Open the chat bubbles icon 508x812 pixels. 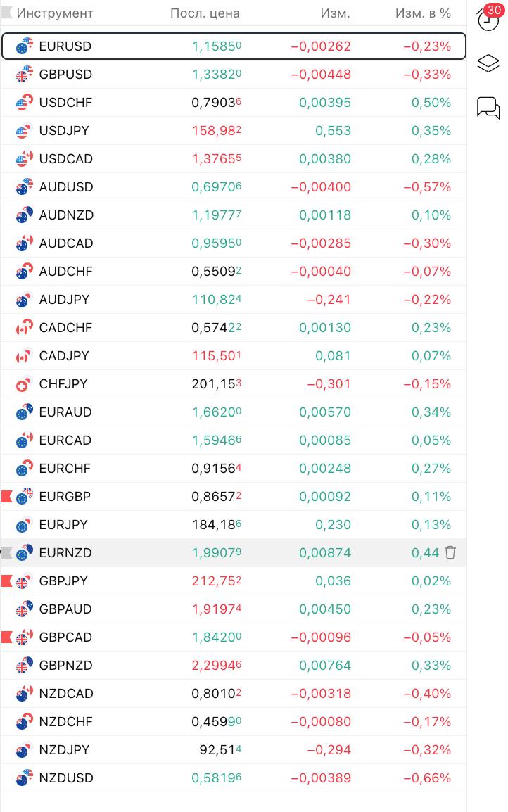[x=488, y=108]
